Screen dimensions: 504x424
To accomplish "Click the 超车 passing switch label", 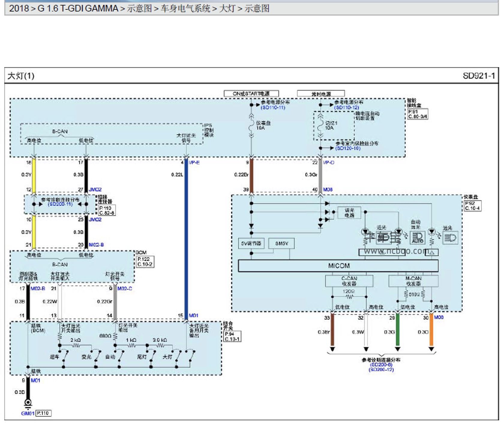I will [x=54, y=357].
